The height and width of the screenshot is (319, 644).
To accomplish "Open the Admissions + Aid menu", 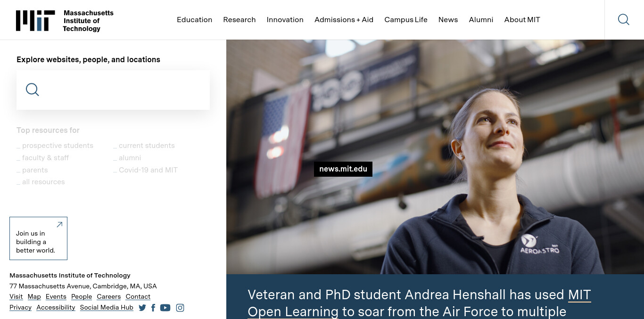I will [344, 20].
